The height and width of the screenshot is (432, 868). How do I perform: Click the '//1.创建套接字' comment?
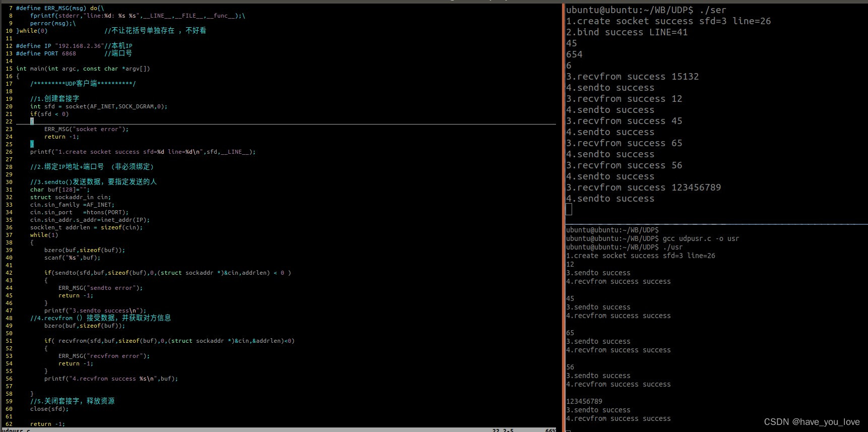[54, 99]
